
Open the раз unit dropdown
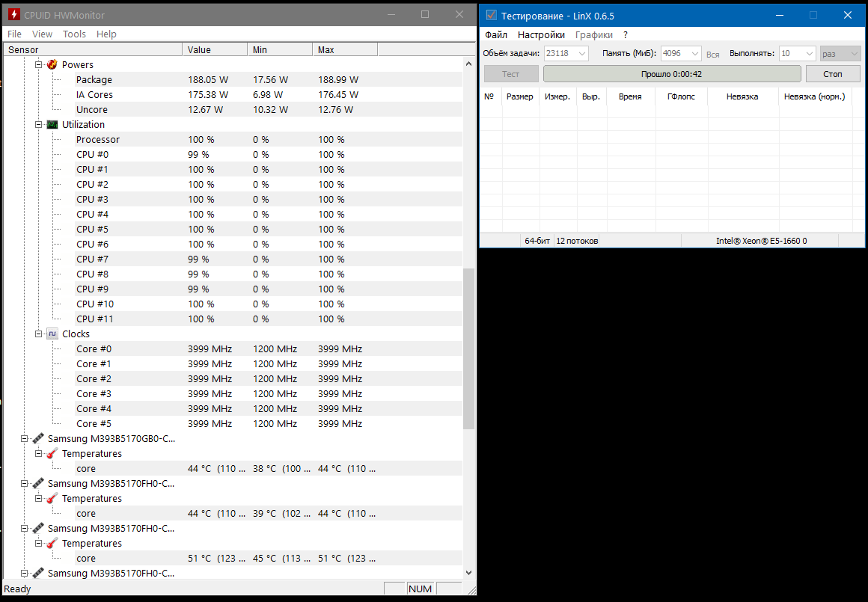pyautogui.click(x=854, y=54)
